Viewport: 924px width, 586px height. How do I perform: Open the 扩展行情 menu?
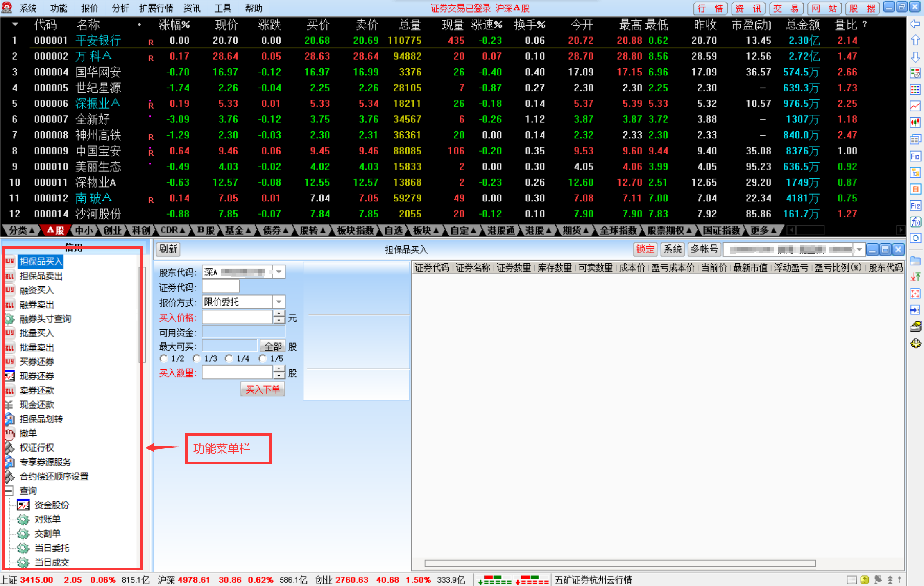(156, 8)
